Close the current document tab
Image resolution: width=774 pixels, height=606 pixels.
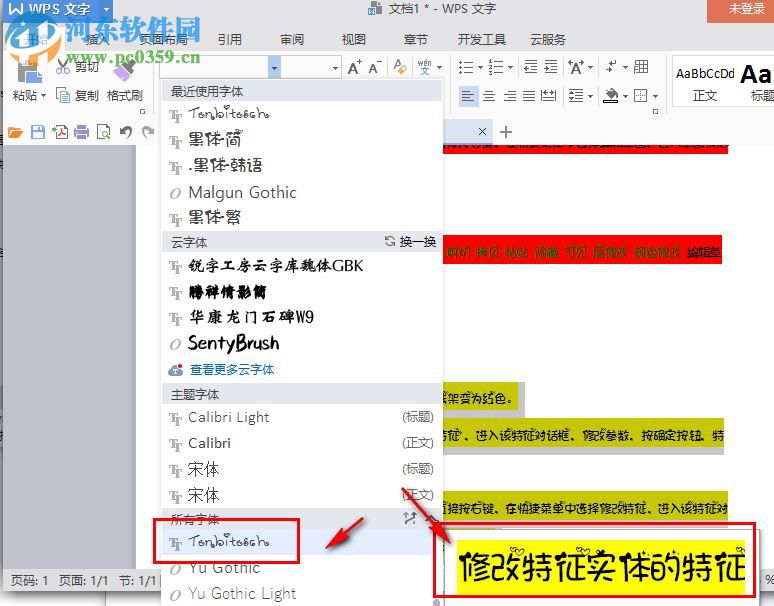tap(482, 131)
